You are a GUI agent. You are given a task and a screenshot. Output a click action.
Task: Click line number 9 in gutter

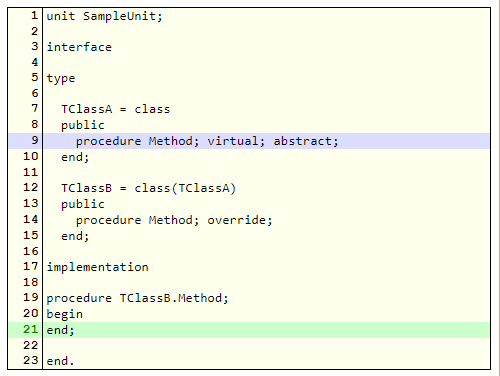[x=35, y=140]
